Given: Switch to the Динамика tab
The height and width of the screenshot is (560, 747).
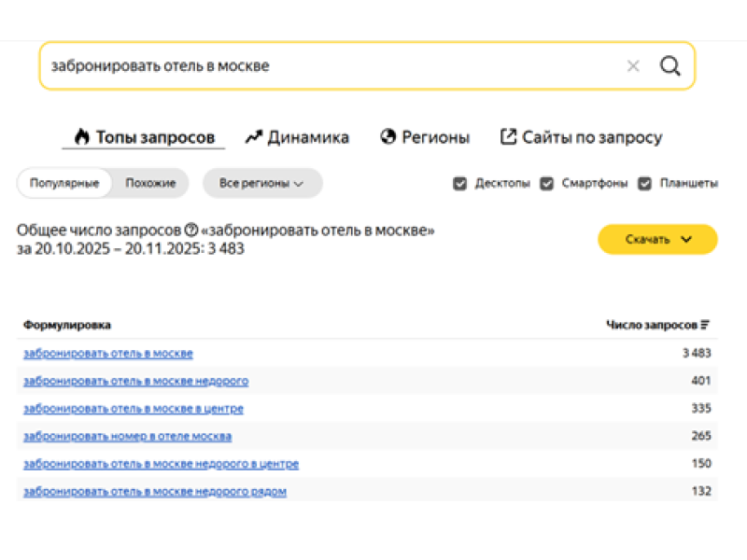Looking at the screenshot, I should [x=297, y=137].
